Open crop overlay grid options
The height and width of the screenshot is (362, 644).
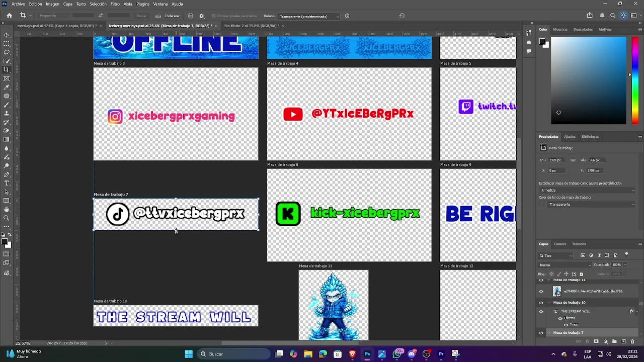pos(190,16)
